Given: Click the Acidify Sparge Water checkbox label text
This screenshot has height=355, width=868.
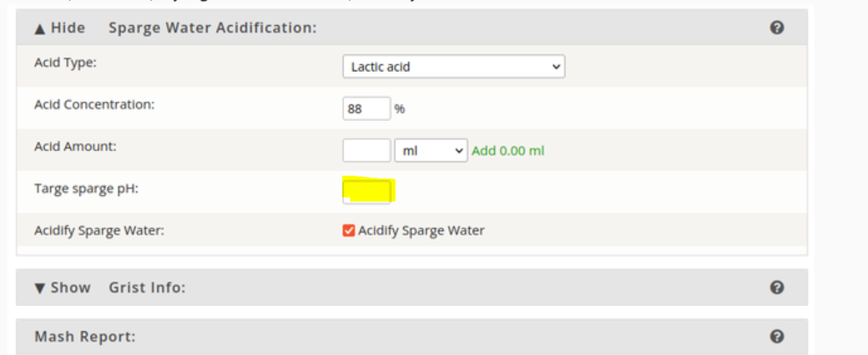Looking at the screenshot, I should [x=421, y=230].
